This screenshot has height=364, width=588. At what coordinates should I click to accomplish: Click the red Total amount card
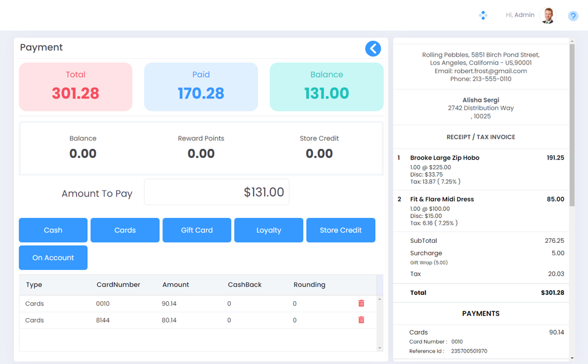tap(76, 87)
